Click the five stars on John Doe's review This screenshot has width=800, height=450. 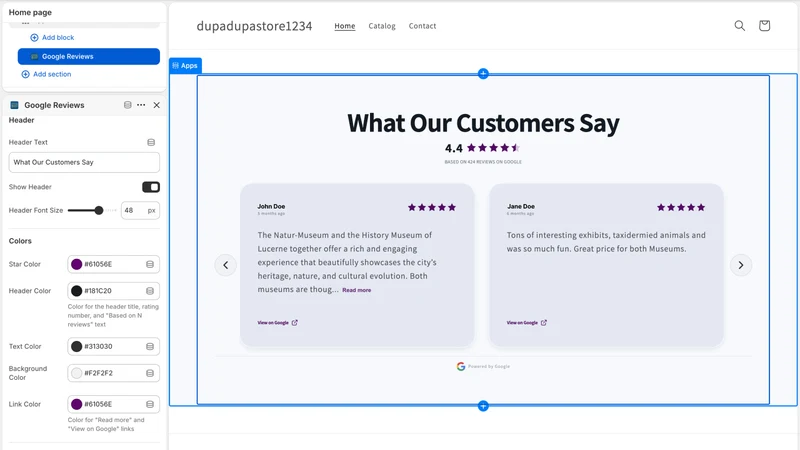coord(432,207)
